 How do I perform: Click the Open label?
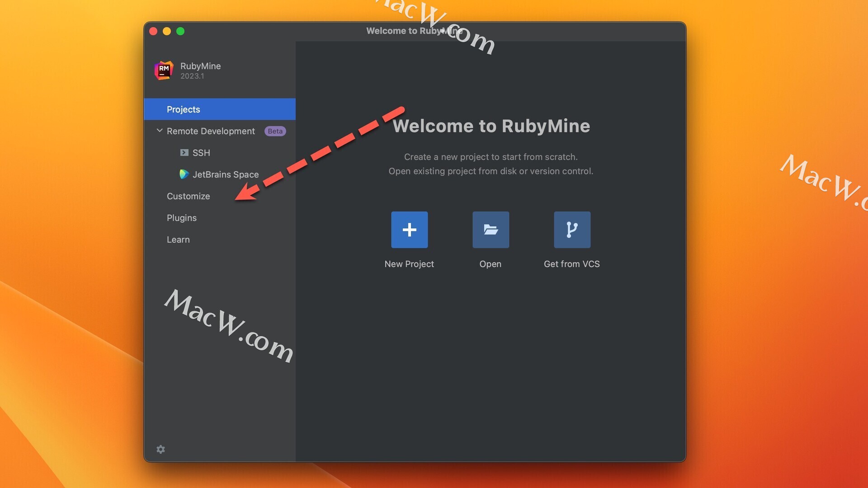click(x=491, y=264)
